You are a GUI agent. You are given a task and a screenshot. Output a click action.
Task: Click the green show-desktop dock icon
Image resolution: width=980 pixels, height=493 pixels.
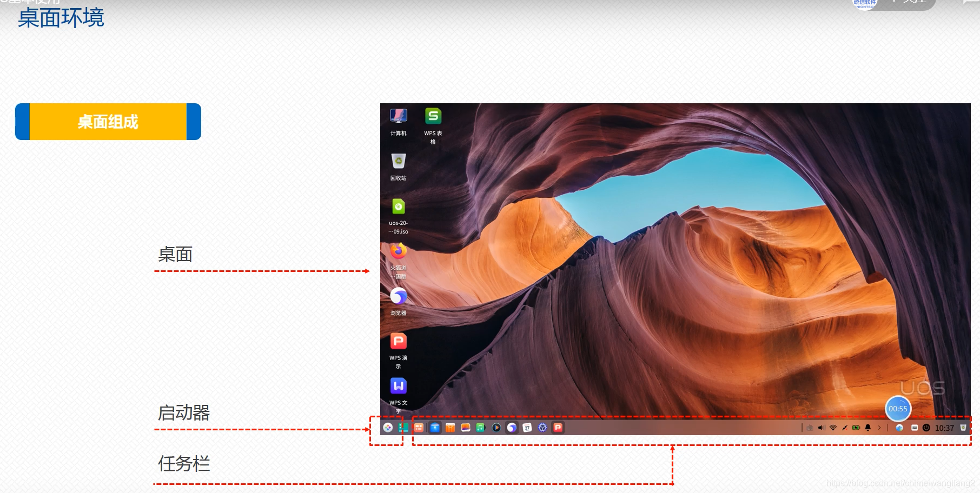pos(403,428)
